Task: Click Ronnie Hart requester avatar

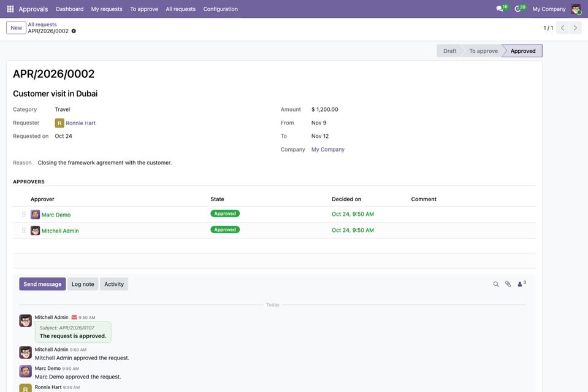Action: click(x=59, y=123)
